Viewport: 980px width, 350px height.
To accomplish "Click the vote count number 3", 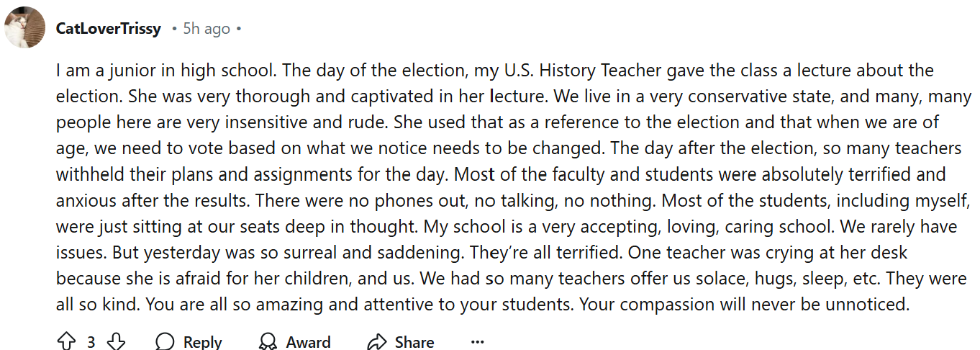I will click(91, 342).
